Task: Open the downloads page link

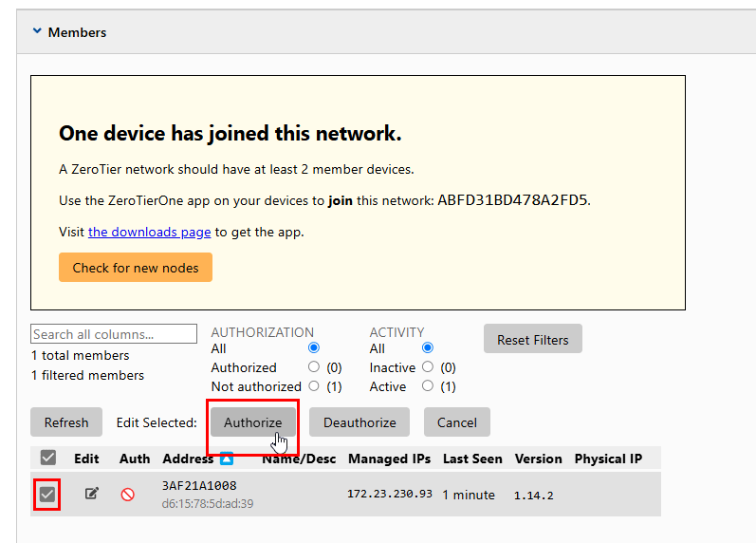Action: click(x=149, y=232)
